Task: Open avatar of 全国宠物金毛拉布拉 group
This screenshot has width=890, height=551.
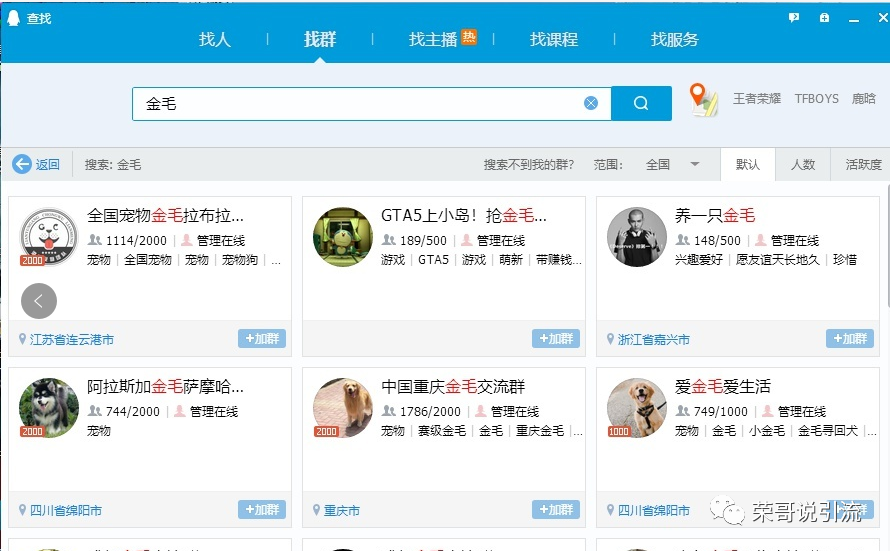Action: 49,237
